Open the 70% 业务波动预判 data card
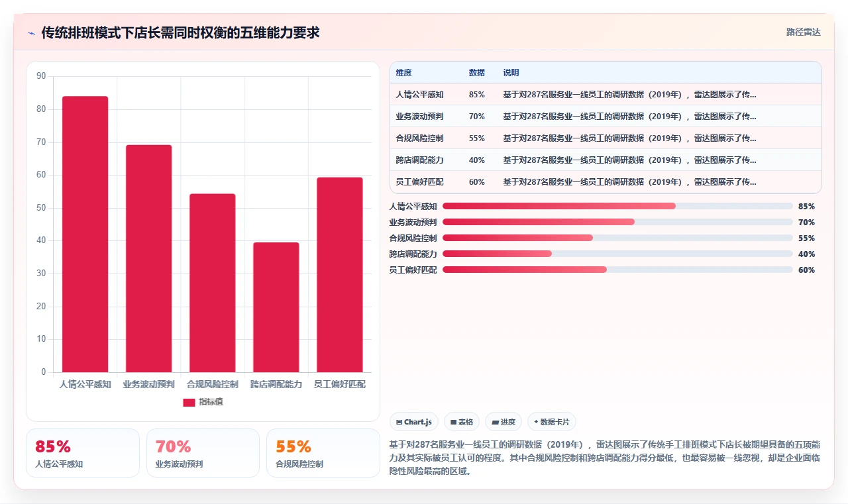 coord(203,453)
